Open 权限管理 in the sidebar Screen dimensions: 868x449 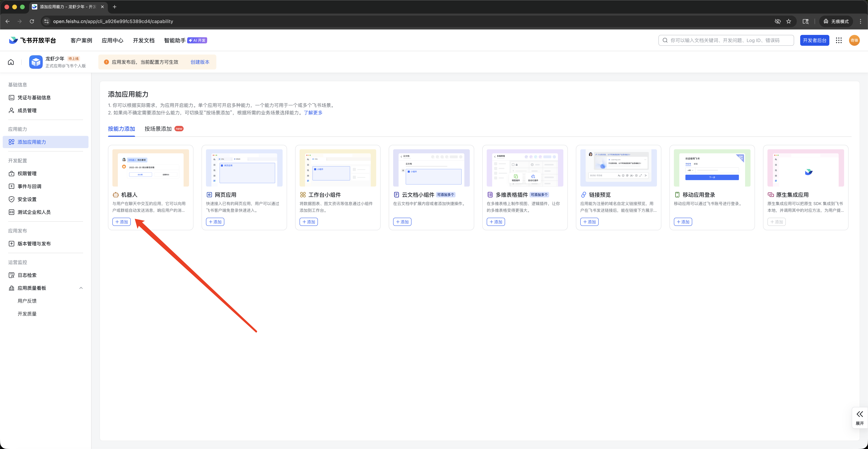(27, 174)
